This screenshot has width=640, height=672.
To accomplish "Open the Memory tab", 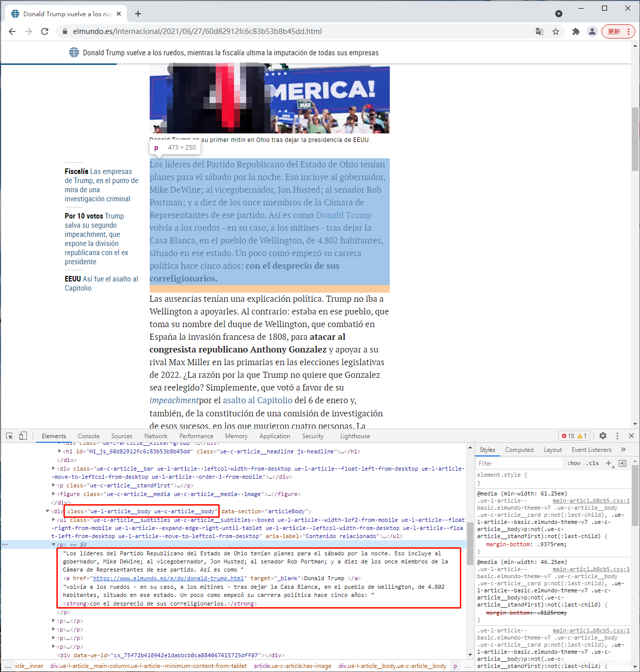I will (x=237, y=436).
